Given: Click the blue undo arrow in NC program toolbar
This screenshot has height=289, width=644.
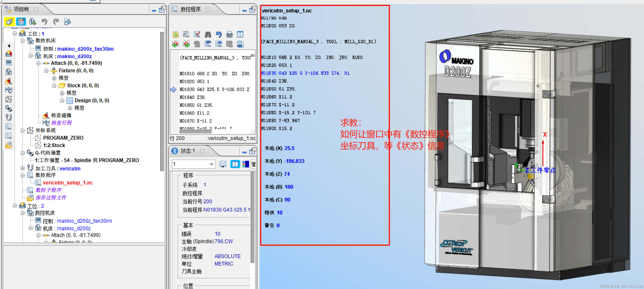Looking at the screenshot, I should tap(219, 34).
